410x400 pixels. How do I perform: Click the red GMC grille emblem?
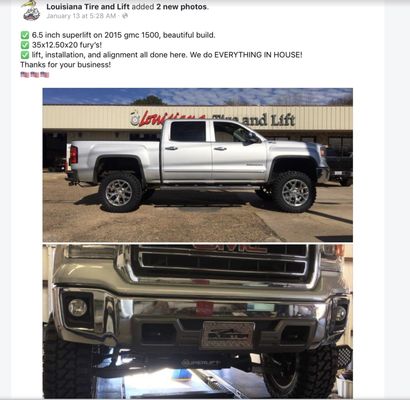click(x=230, y=248)
